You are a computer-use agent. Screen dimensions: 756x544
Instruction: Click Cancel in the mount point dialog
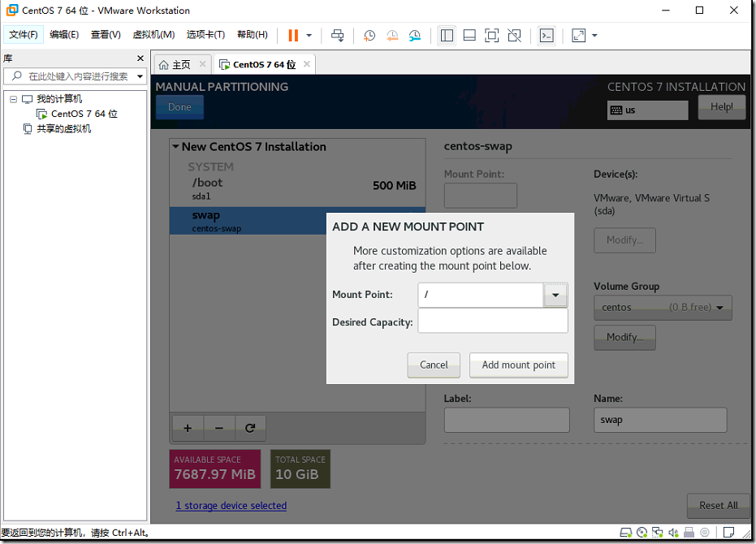coord(434,365)
